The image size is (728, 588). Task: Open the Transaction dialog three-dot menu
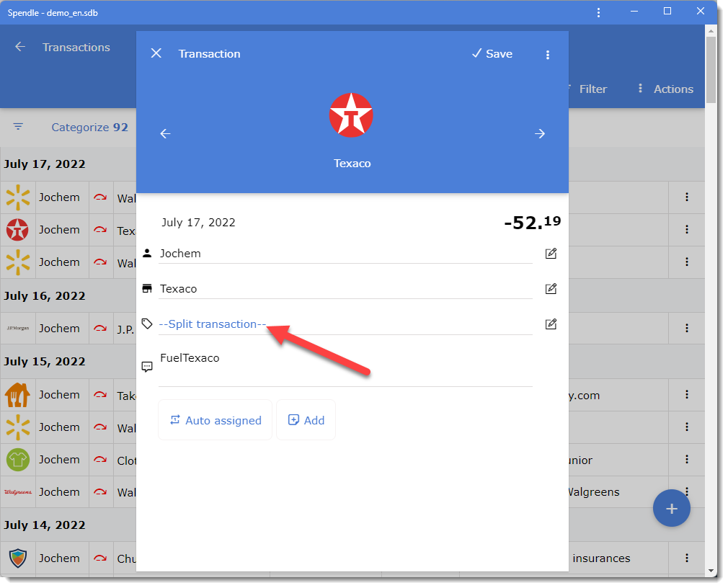click(548, 55)
